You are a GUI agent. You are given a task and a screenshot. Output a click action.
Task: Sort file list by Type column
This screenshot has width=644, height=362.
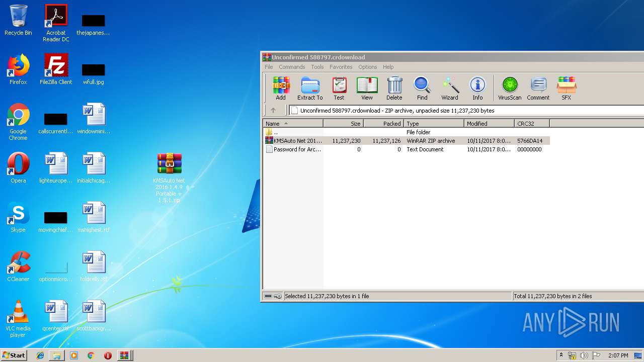(x=434, y=123)
